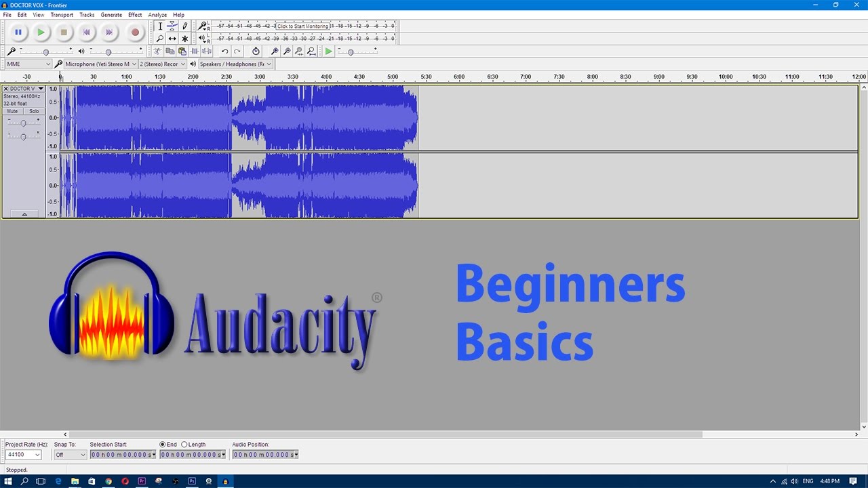Click the Fit Selection zoom icon

click(x=298, y=52)
